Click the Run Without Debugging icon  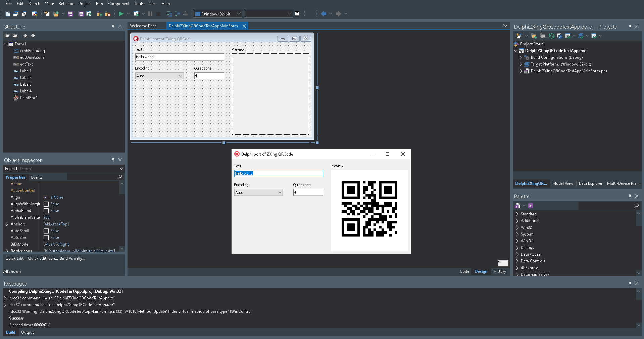[136, 14]
